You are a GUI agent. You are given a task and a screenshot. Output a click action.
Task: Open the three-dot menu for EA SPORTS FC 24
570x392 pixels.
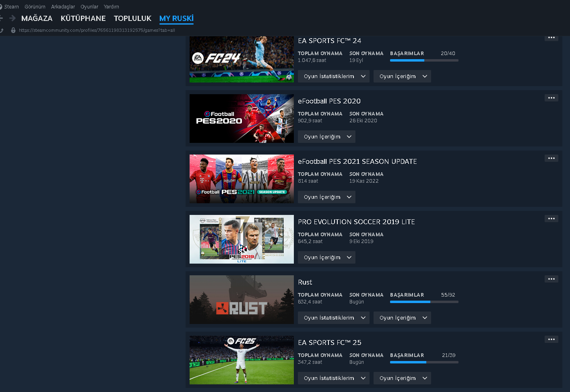pyautogui.click(x=551, y=37)
